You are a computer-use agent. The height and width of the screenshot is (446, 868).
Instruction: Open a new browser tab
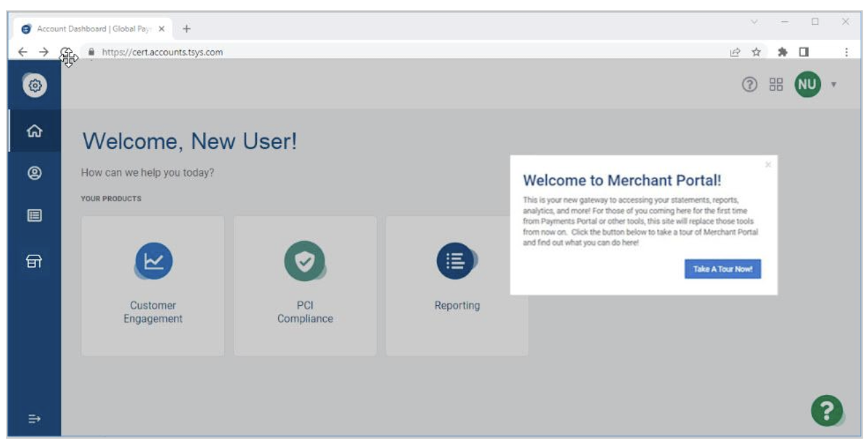[186, 29]
